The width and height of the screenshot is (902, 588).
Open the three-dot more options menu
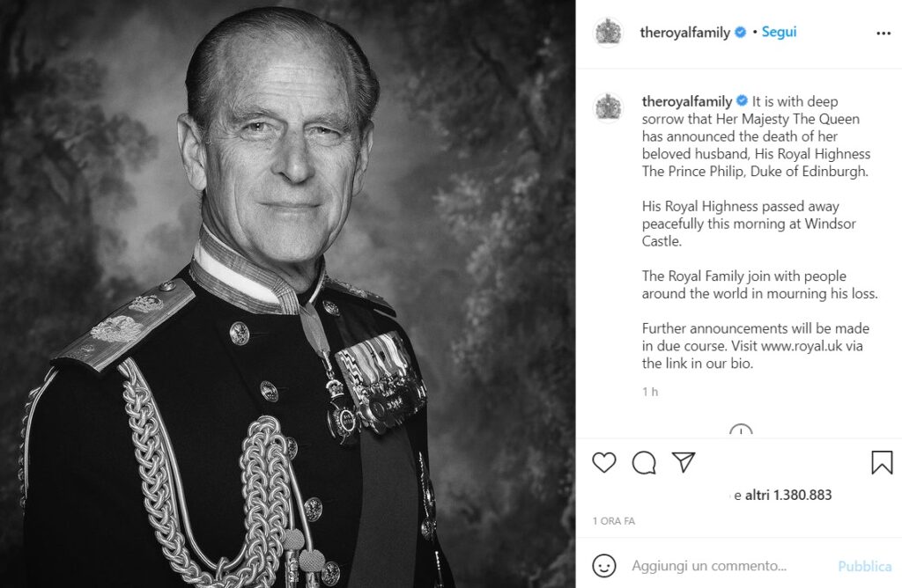click(x=884, y=33)
